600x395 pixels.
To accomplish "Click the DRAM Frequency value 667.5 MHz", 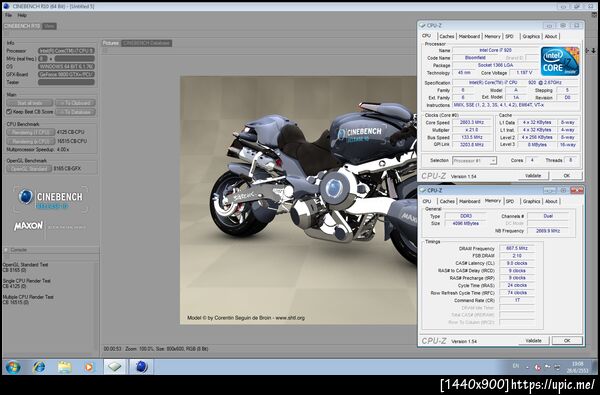I will pos(517,248).
